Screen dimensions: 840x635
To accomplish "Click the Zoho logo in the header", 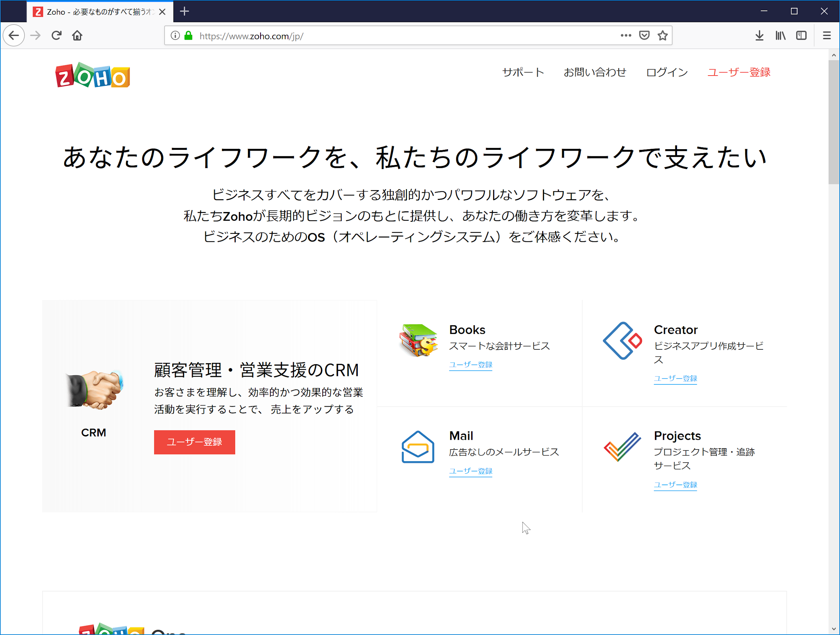I will pos(93,75).
